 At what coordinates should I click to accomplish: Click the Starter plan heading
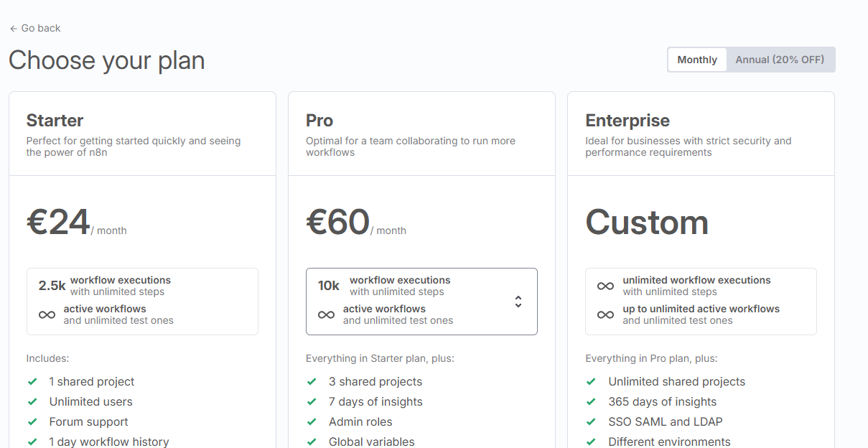[x=55, y=121]
